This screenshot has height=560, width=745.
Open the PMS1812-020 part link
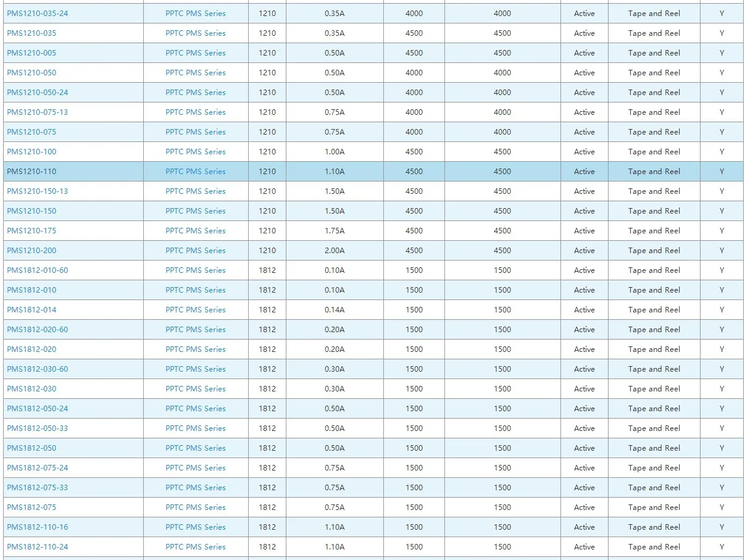click(31, 349)
